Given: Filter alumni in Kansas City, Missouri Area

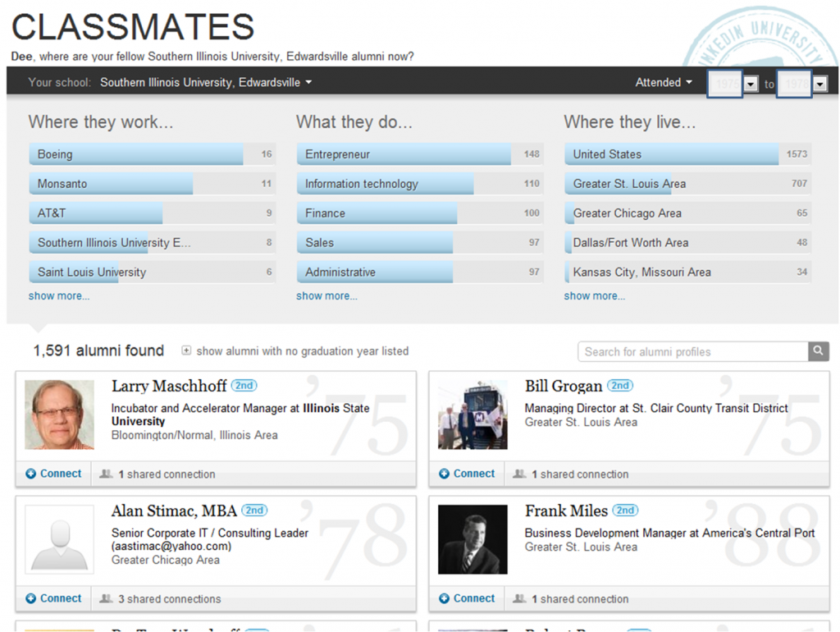Looking at the screenshot, I should click(x=688, y=272).
